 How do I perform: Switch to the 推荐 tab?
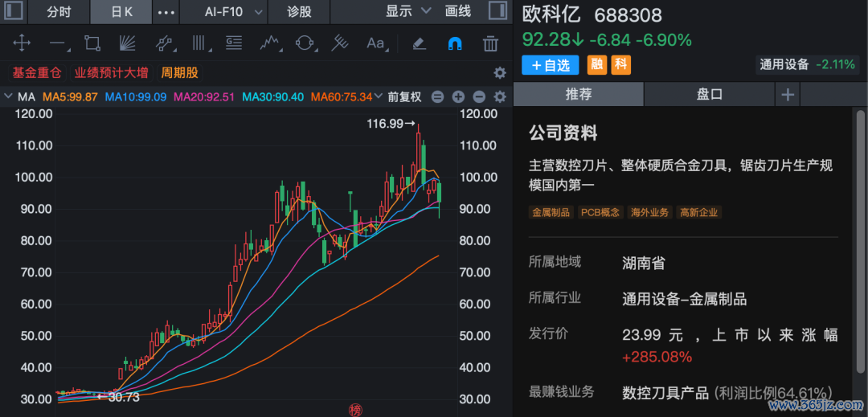coord(578,94)
